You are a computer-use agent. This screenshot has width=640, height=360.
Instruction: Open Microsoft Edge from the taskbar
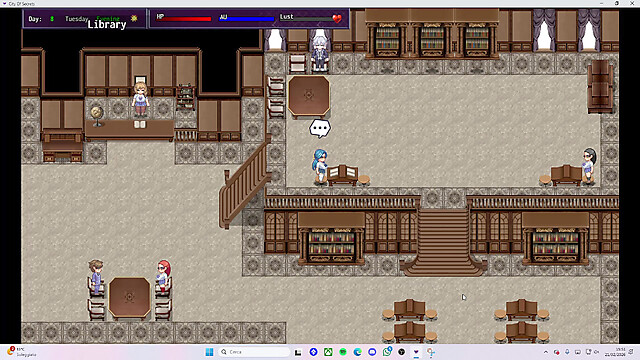[x=358, y=352]
